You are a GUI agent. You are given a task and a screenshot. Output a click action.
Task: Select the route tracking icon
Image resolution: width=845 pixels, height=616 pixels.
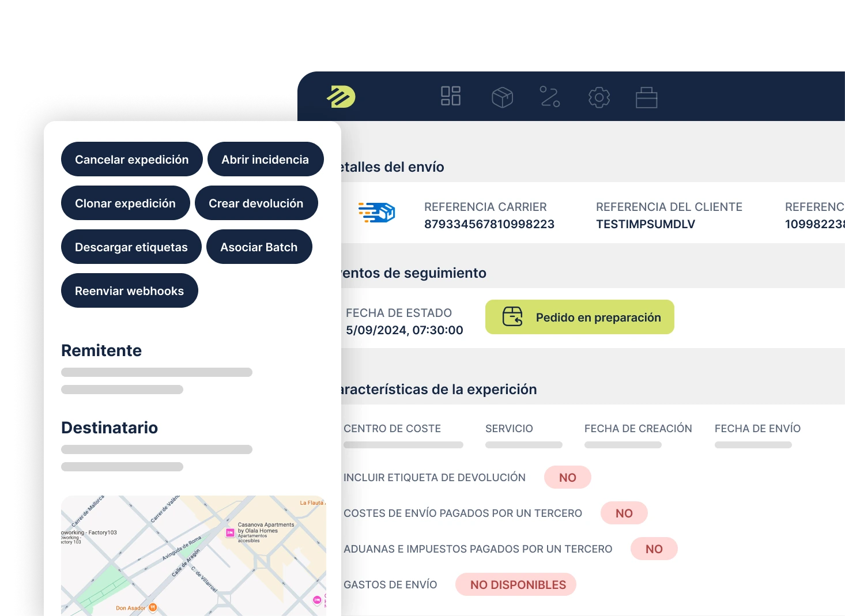(550, 97)
